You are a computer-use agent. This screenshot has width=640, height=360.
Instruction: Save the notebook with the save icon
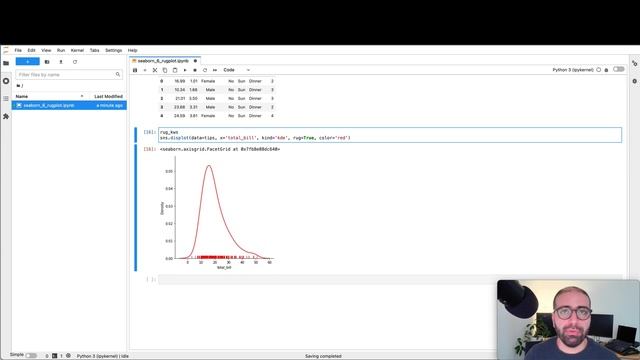135,70
